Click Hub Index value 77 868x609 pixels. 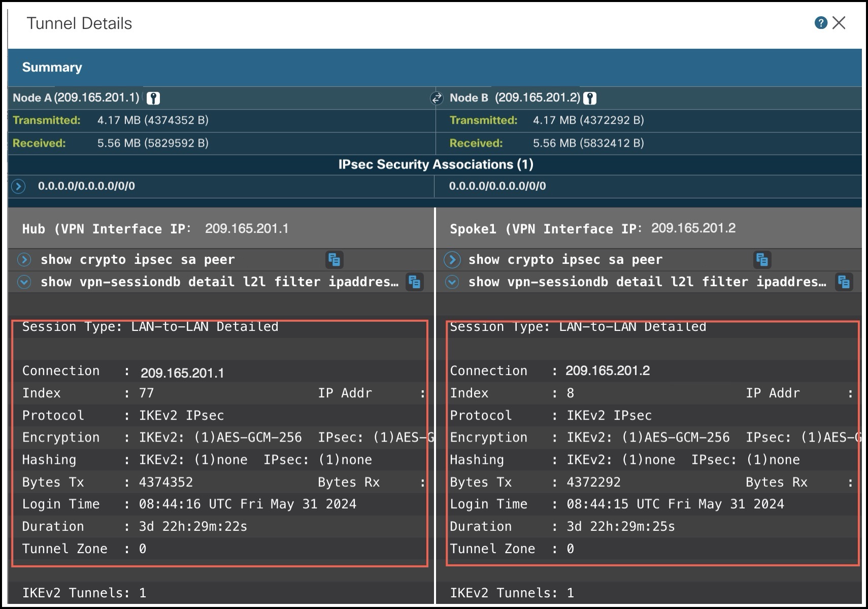[x=146, y=393]
